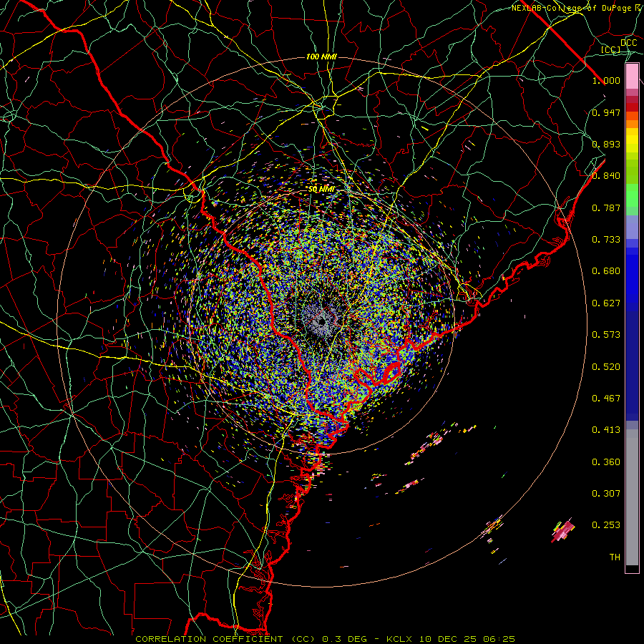Viewport: 644px width, 644px height.
Task: Select the pink top segment of color bar
Action: click(x=632, y=76)
